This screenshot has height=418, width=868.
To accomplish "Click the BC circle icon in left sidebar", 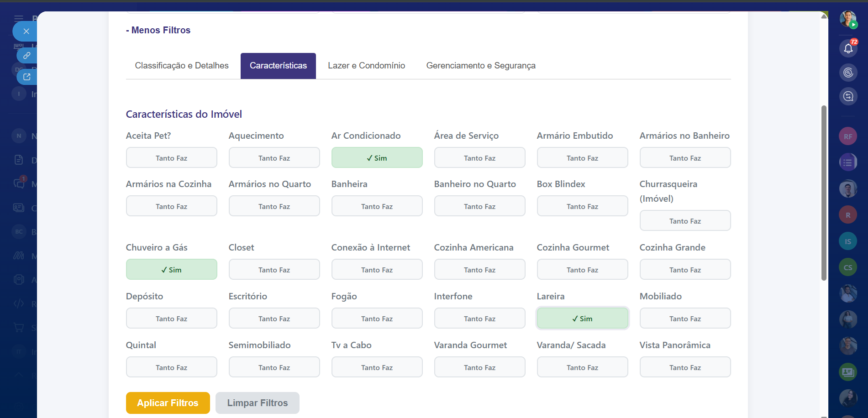I will tap(19, 231).
